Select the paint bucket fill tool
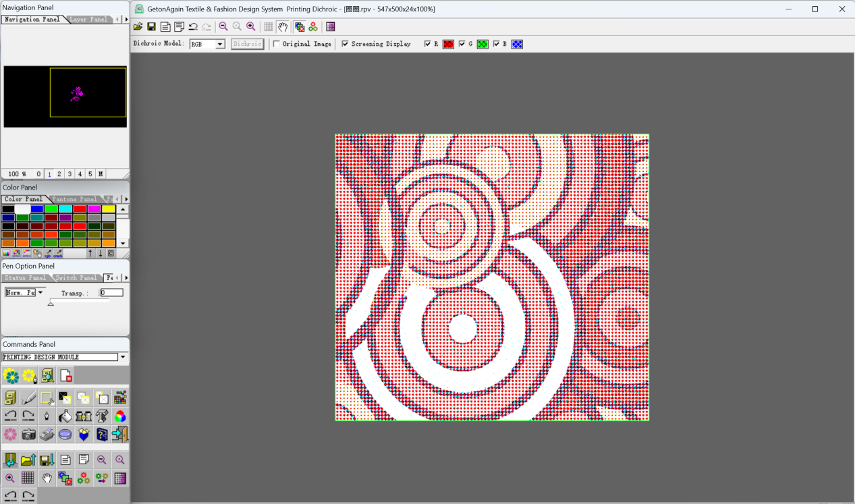 click(65, 416)
